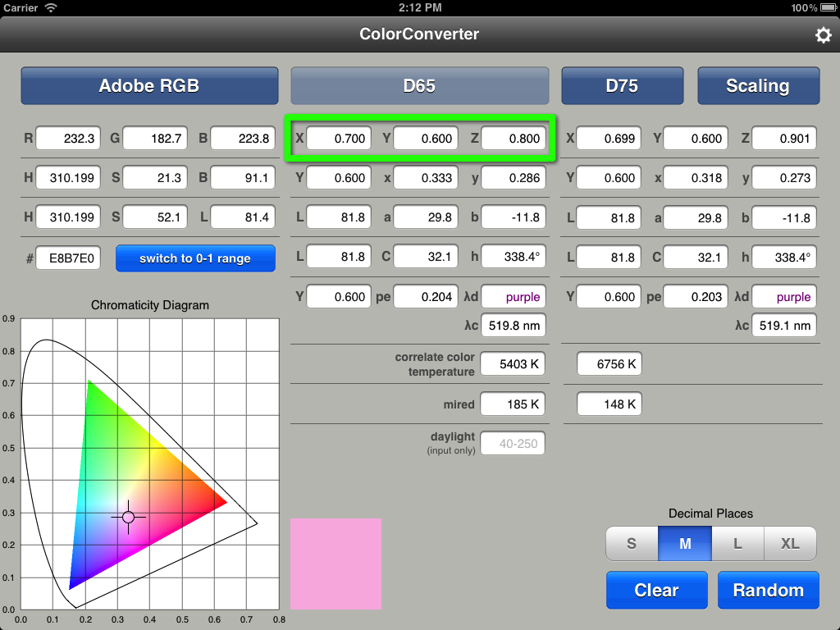Tap the Wi-Fi status icon

51,7
